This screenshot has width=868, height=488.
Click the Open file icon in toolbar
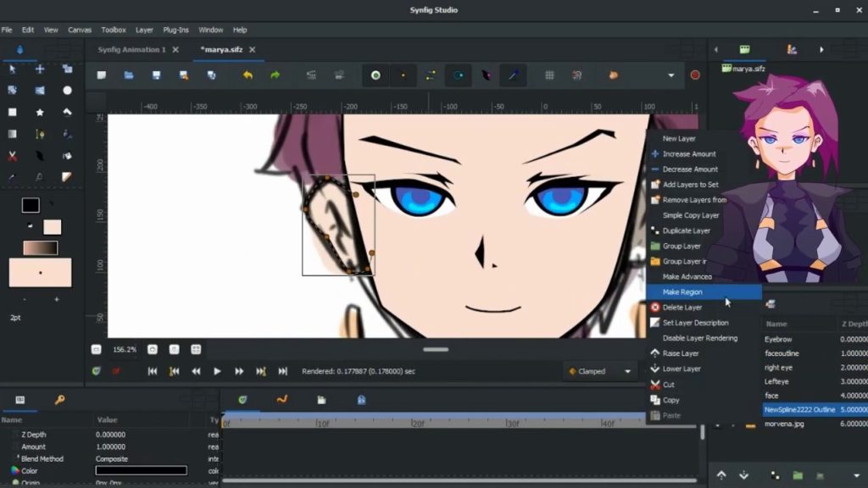point(129,75)
